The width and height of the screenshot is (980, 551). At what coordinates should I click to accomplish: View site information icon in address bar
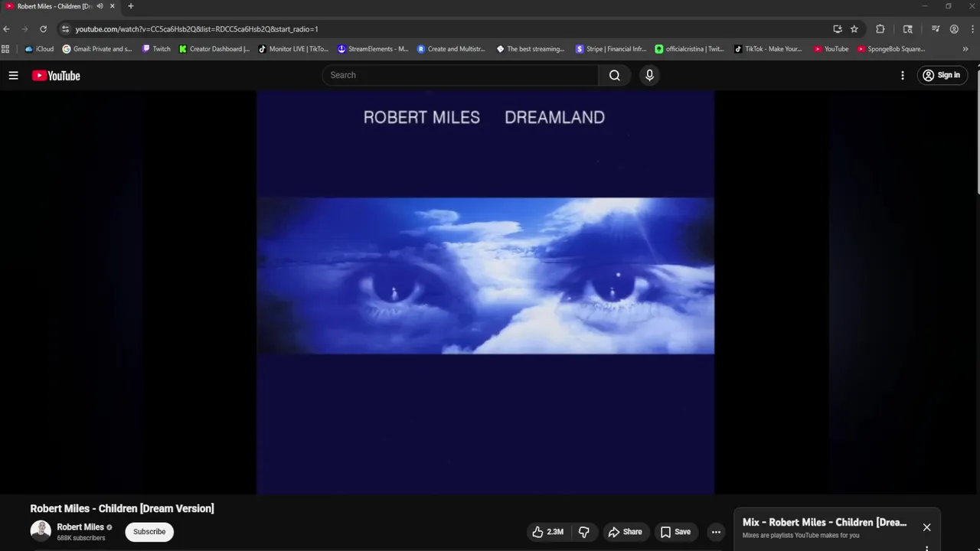click(x=65, y=29)
